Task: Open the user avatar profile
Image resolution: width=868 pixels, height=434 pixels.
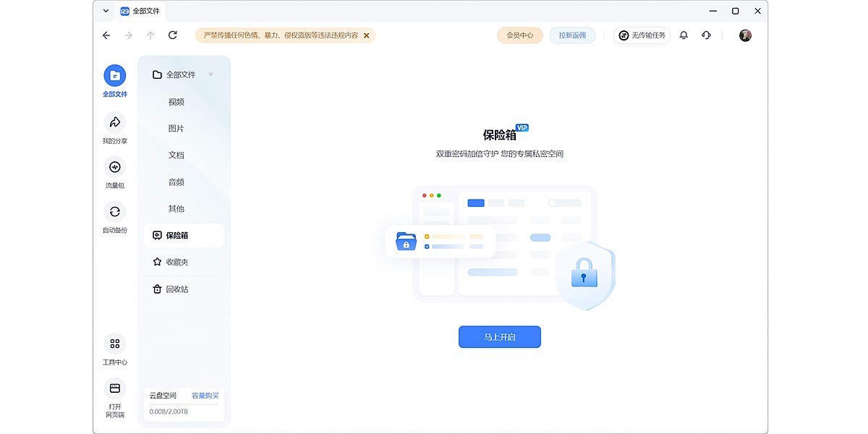Action: point(745,35)
